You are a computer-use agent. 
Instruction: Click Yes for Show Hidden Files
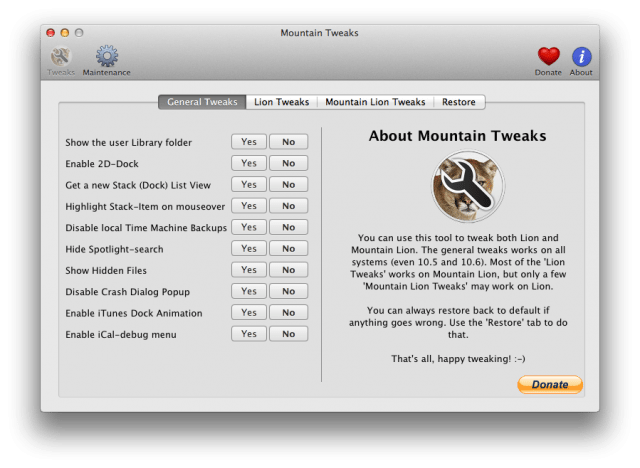point(249,270)
